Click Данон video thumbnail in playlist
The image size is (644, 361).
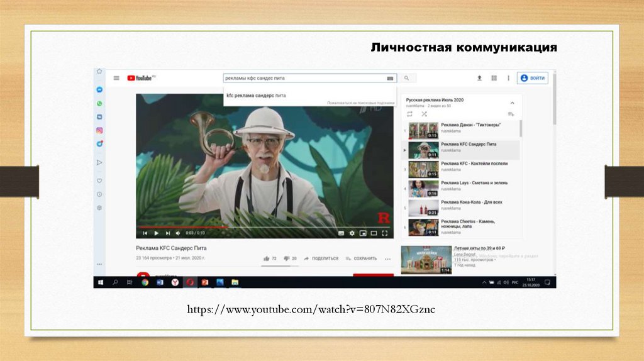click(x=423, y=130)
